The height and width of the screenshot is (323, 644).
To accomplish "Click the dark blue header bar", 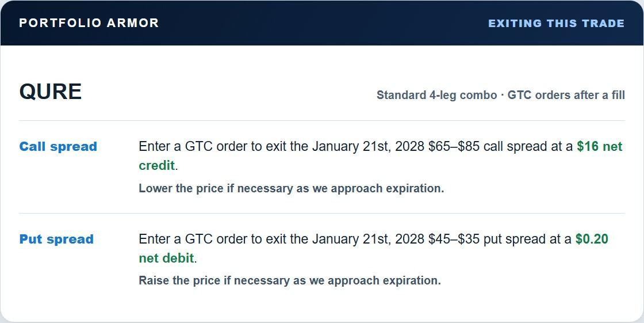I will [x=322, y=23].
